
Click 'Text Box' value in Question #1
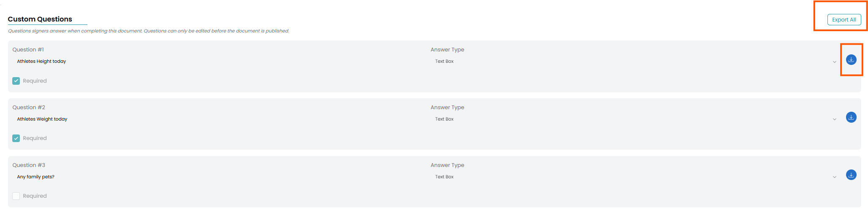point(444,61)
